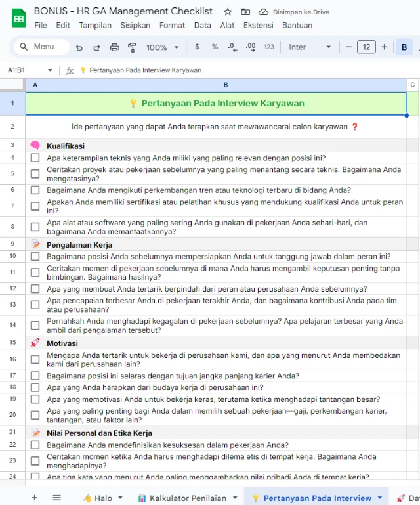
Task: Expand the Inter font family dropdown
Action: pos(310,47)
